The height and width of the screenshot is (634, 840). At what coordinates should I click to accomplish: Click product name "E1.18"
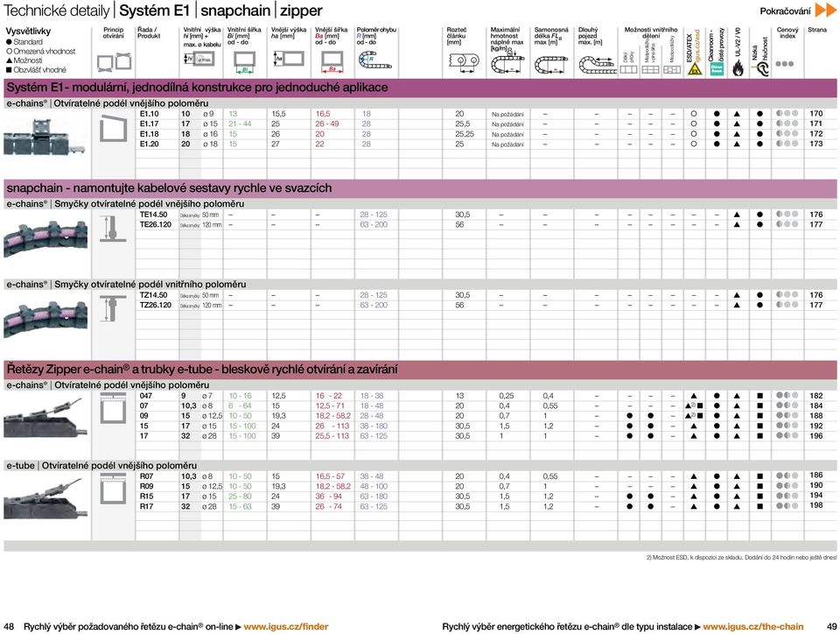click(x=150, y=134)
